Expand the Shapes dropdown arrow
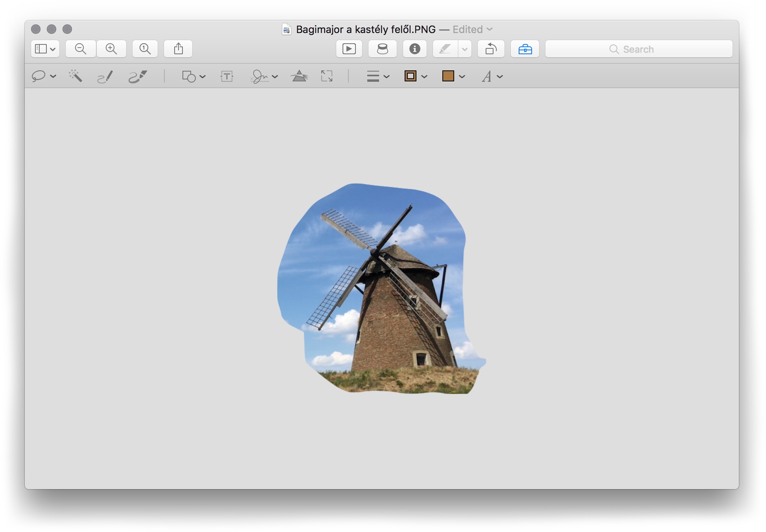Viewport: 766px width, 532px height. tap(203, 77)
